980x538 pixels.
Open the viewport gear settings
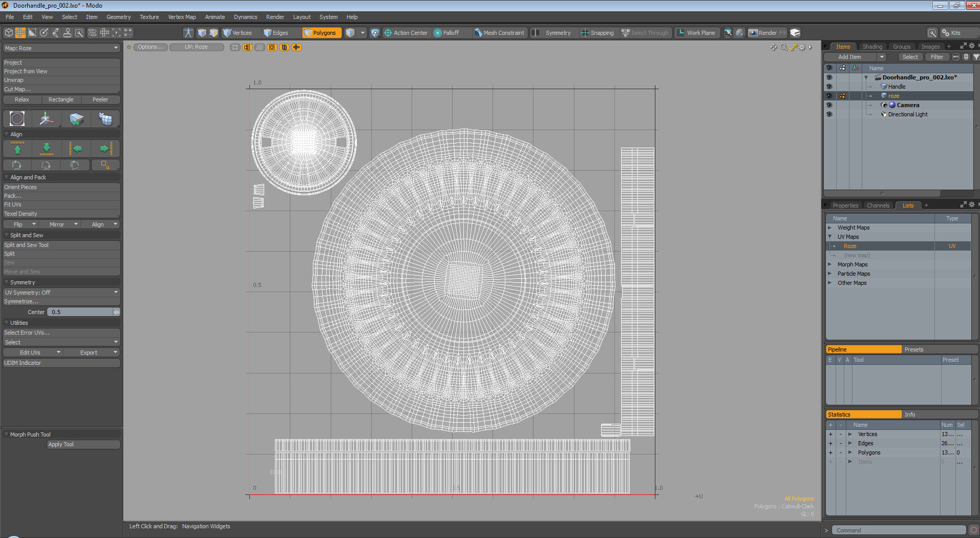[x=802, y=47]
